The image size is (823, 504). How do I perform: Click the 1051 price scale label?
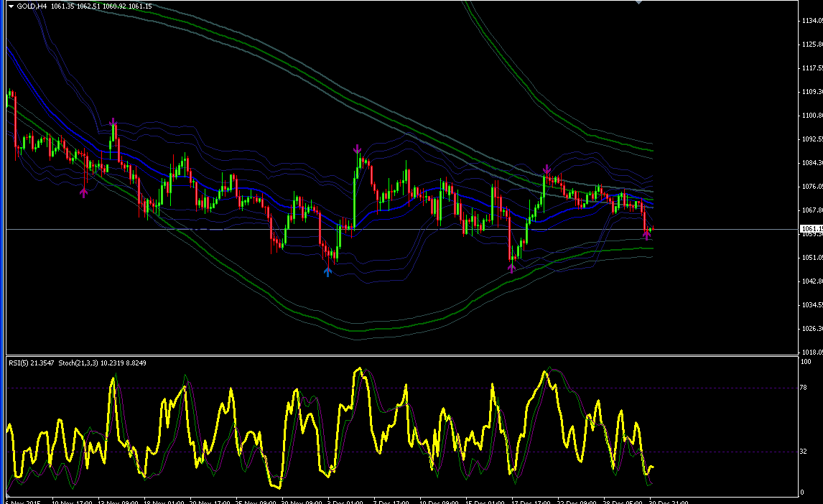pos(812,258)
